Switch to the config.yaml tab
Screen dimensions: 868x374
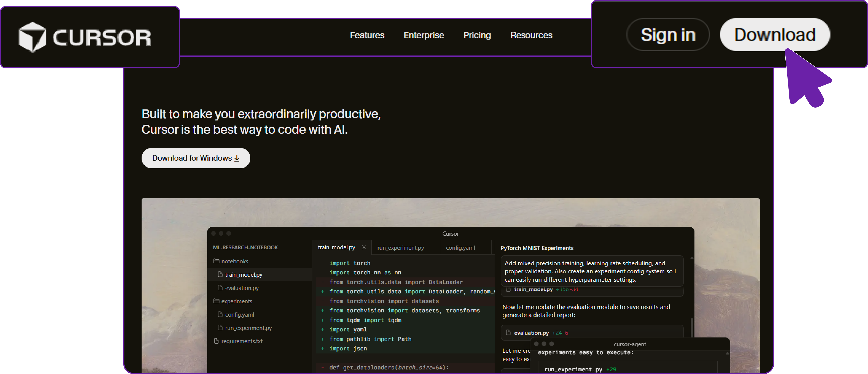pyautogui.click(x=460, y=247)
